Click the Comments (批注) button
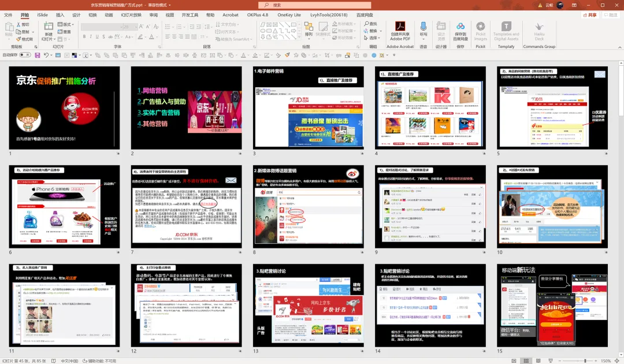This screenshot has height=364, width=624. tap(611, 15)
